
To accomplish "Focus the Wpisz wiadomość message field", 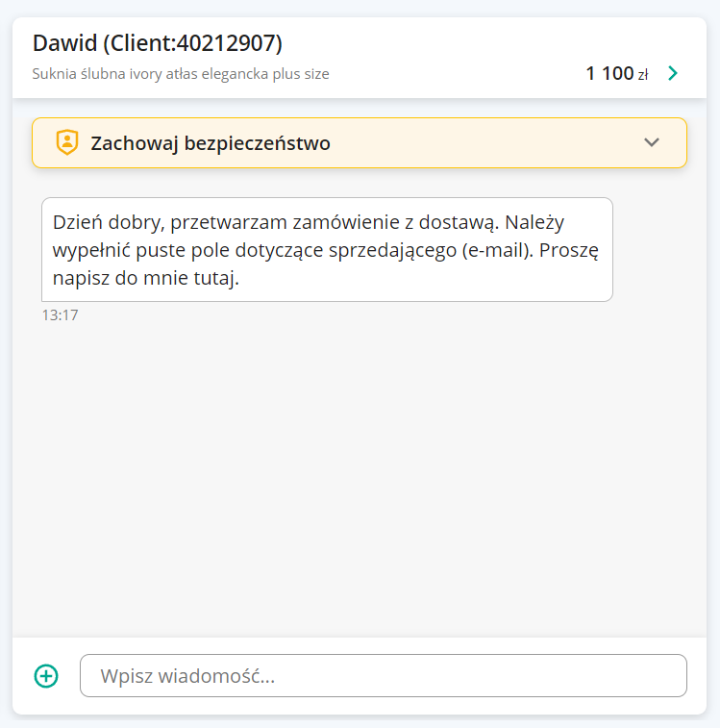I will click(x=383, y=675).
